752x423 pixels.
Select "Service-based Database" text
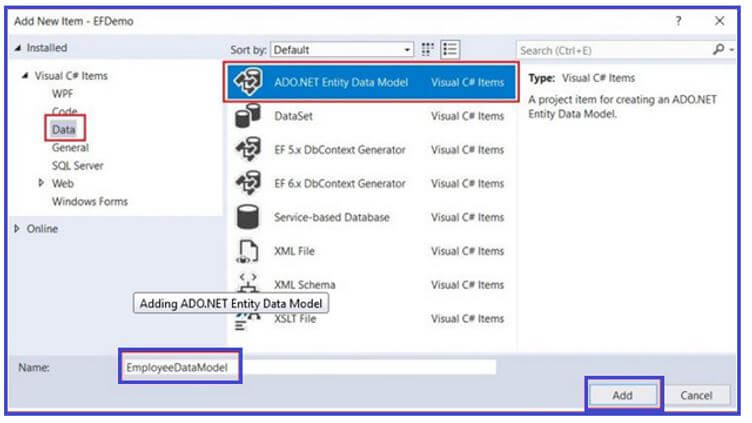click(332, 217)
